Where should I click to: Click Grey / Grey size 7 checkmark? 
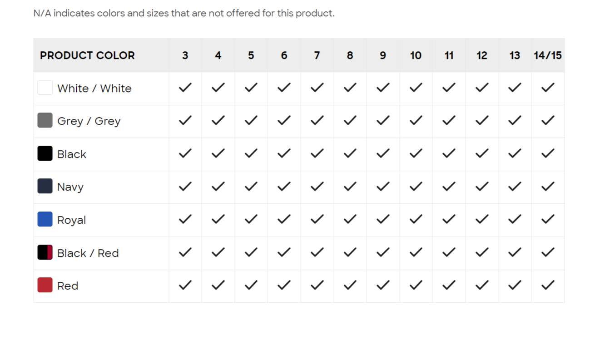(317, 120)
